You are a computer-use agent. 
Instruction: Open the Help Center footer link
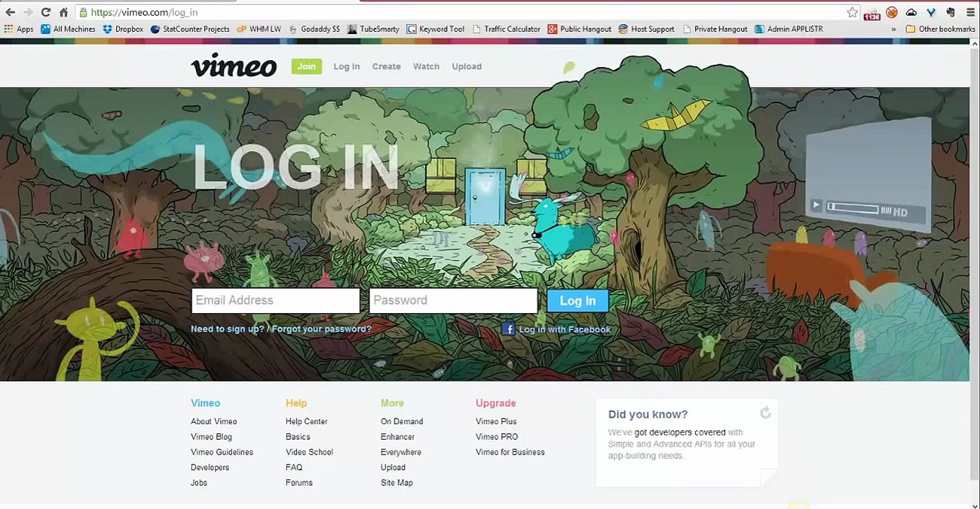(307, 421)
